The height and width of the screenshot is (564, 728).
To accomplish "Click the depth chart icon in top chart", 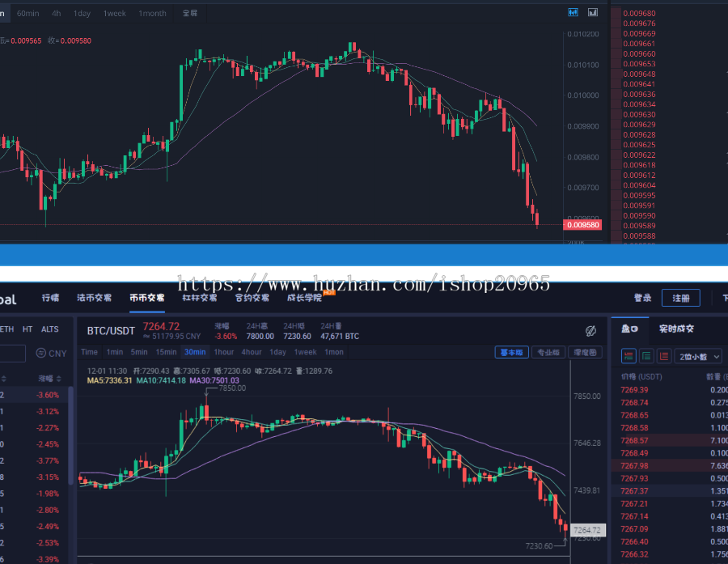I will [x=593, y=12].
